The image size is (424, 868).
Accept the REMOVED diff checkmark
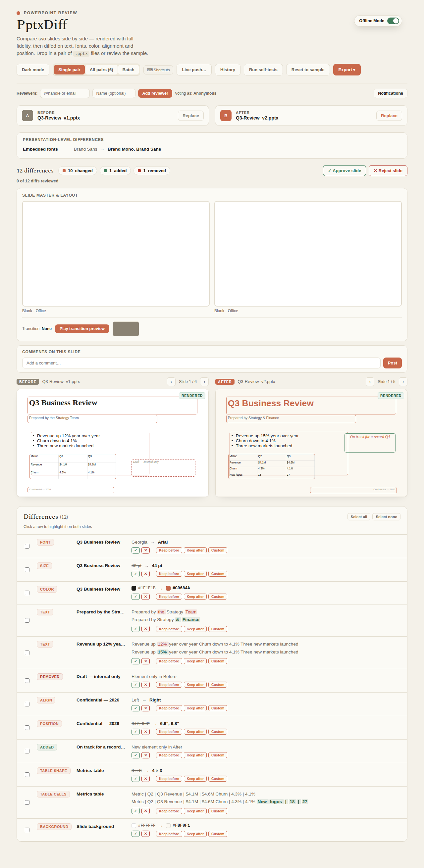pos(135,685)
